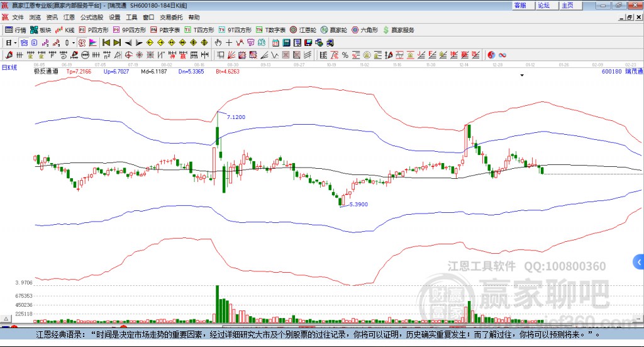Screen dimensions: 644x347
Task: Activate the crosshair cursor tool
Action: coord(229,42)
